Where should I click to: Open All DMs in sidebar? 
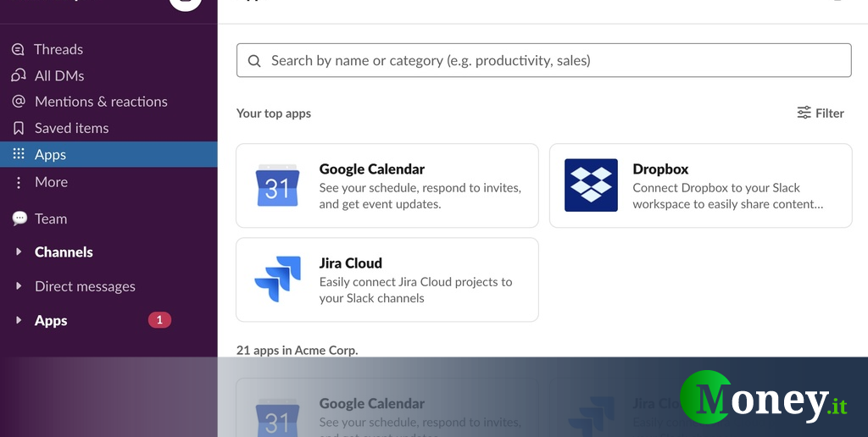click(59, 75)
